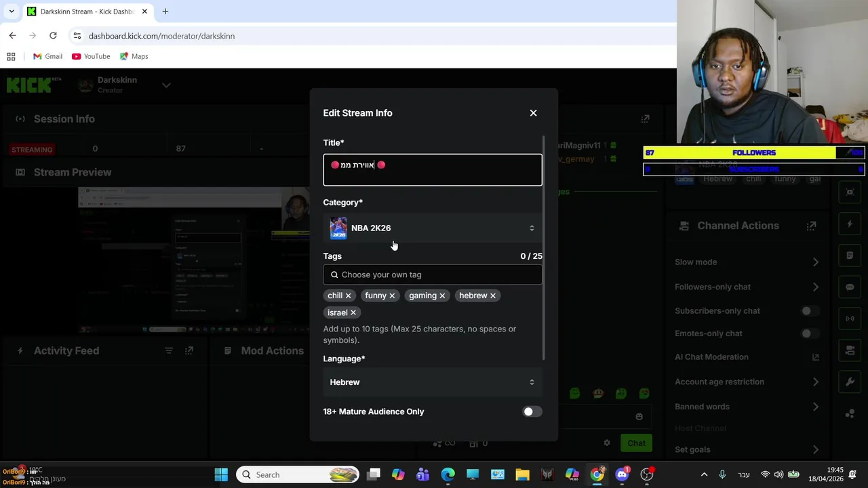Select the broadcast signal icon in right sidebar

point(850,319)
